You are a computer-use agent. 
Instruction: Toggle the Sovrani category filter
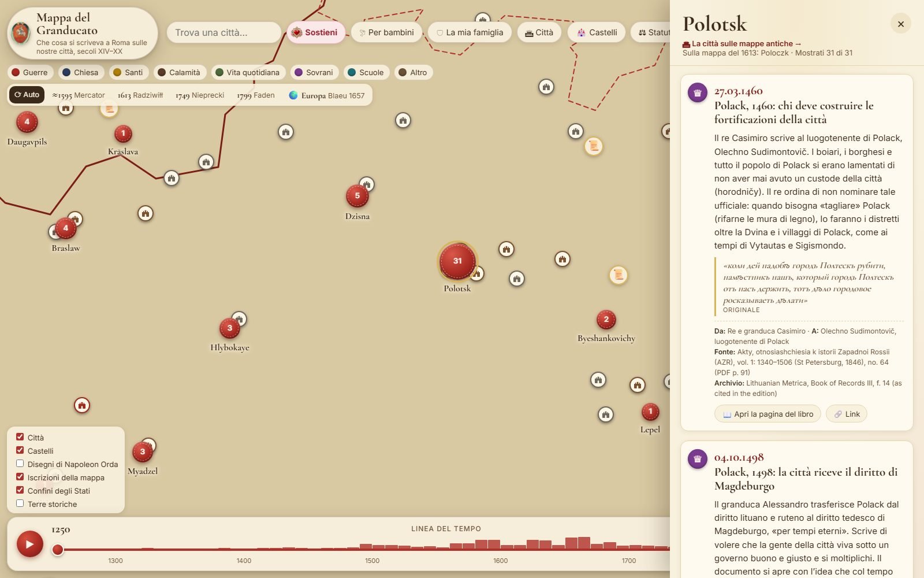pyautogui.click(x=314, y=72)
